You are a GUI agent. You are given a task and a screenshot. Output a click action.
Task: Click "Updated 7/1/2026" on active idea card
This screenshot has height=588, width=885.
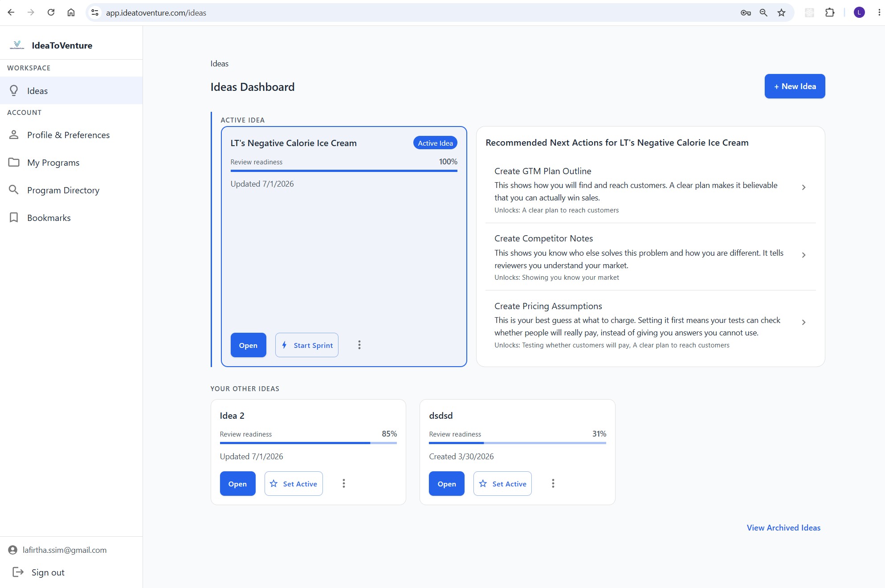coord(262,184)
